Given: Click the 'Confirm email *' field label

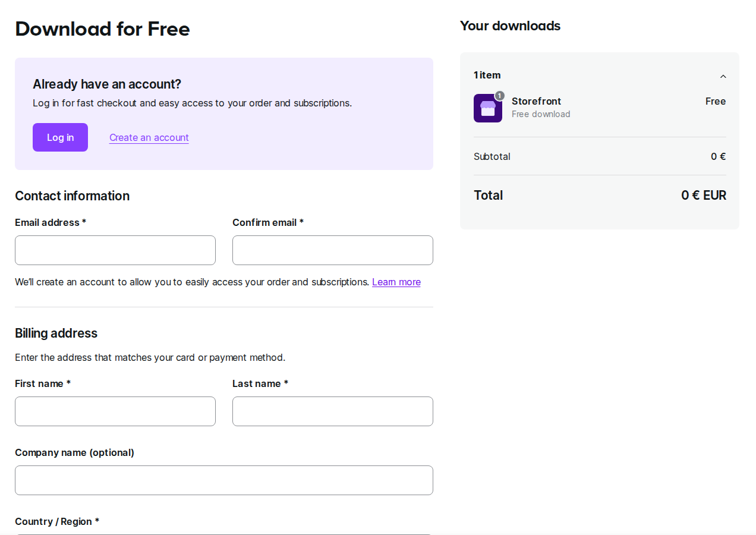Looking at the screenshot, I should tap(268, 222).
